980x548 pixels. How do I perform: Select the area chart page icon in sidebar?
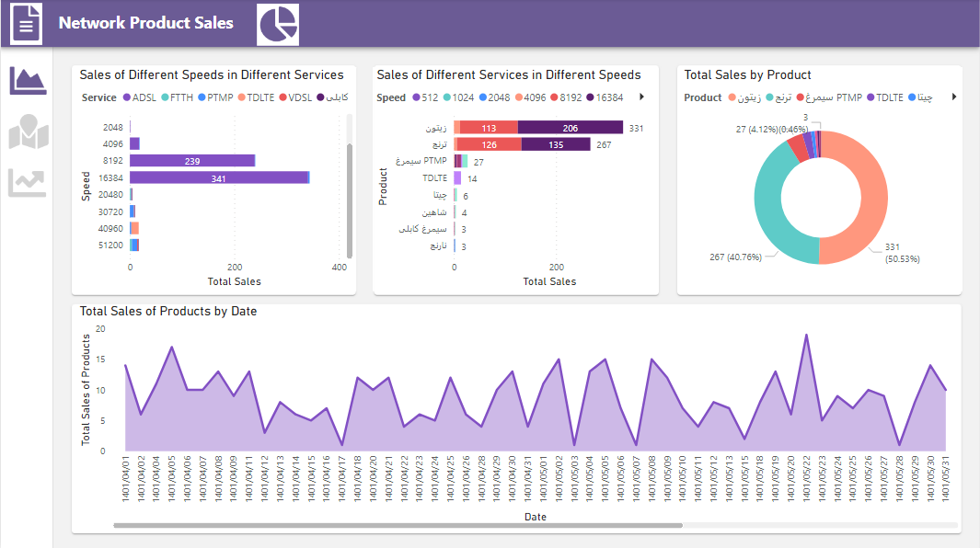click(x=28, y=81)
